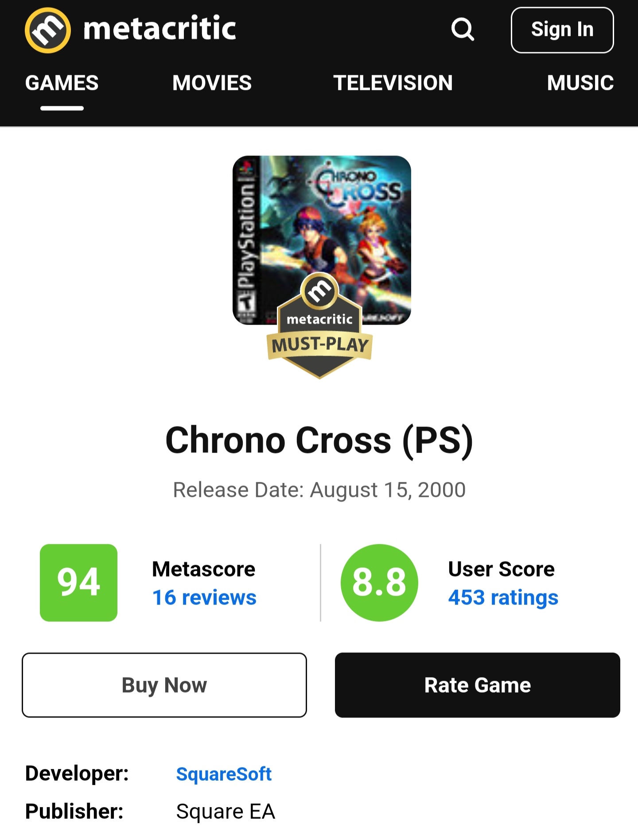Open the Chrono Cross cover art thumbnail

[x=322, y=221]
